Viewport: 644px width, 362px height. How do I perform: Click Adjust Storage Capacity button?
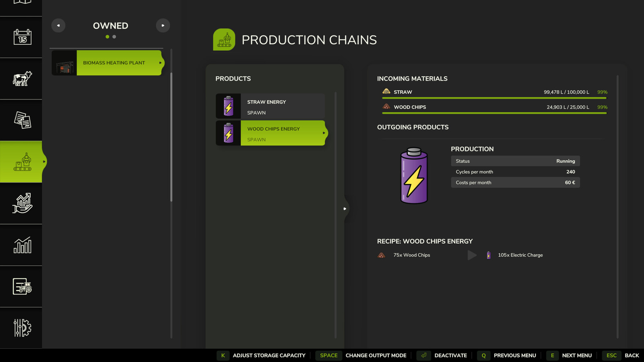click(x=261, y=356)
